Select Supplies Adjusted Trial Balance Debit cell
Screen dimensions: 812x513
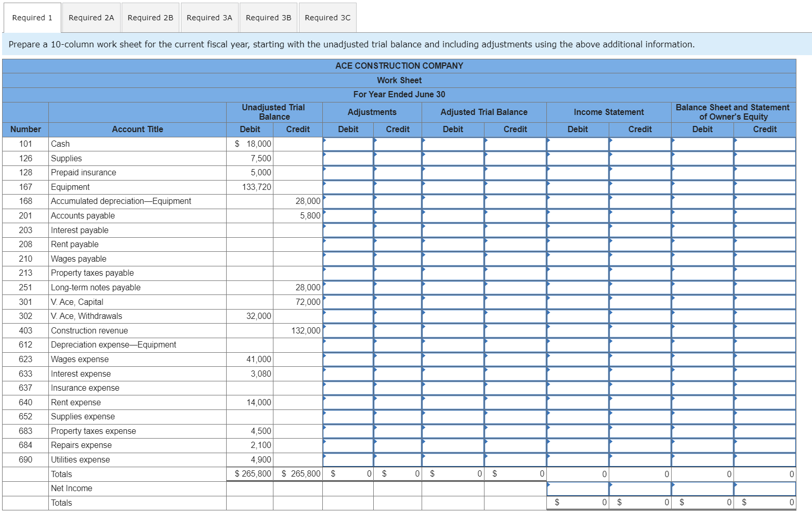pos(453,158)
